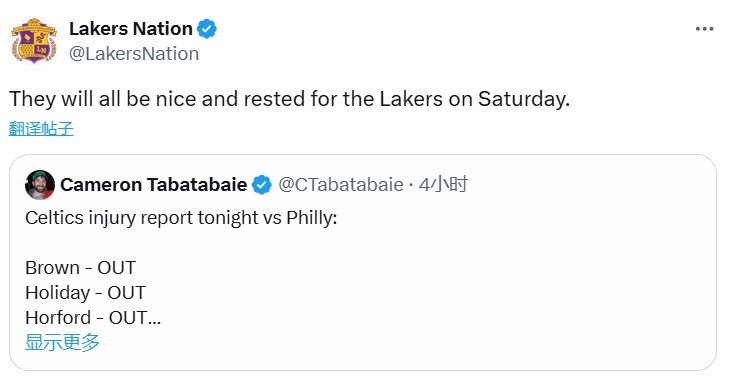The width and height of the screenshot is (736, 376).
Task: Expand the quoted post with 显示更多
Action: click(62, 342)
